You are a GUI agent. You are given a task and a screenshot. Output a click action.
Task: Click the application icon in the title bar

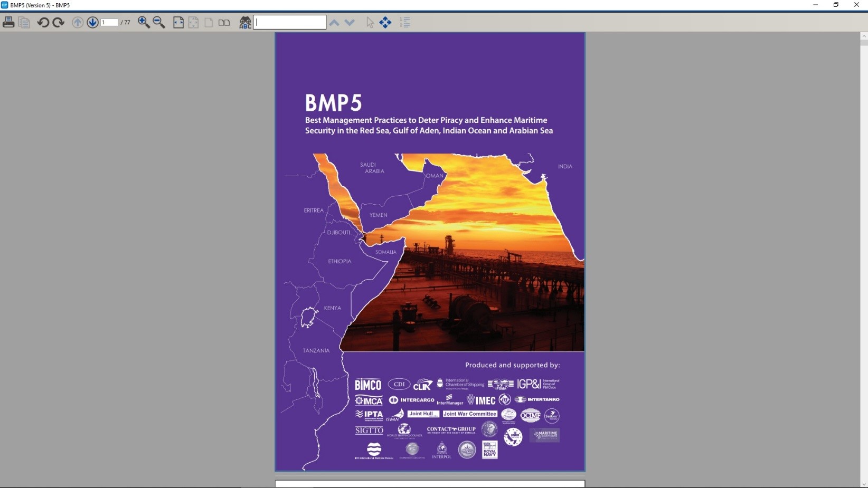[x=5, y=5]
